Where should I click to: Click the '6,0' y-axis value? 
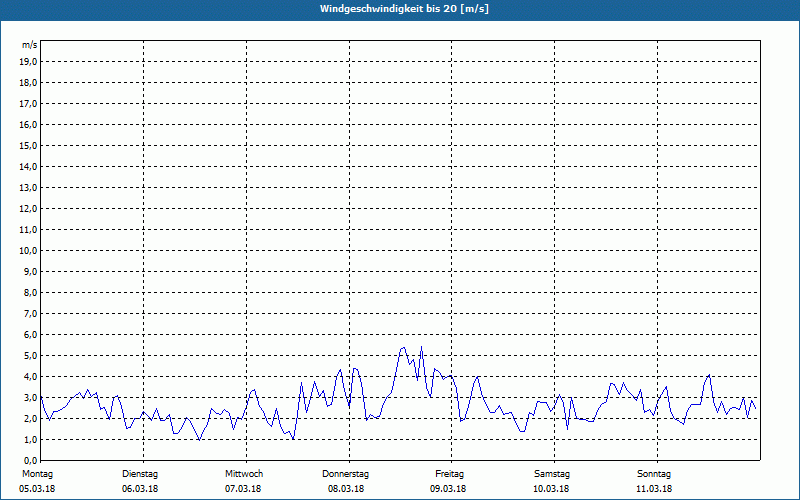click(x=30, y=334)
